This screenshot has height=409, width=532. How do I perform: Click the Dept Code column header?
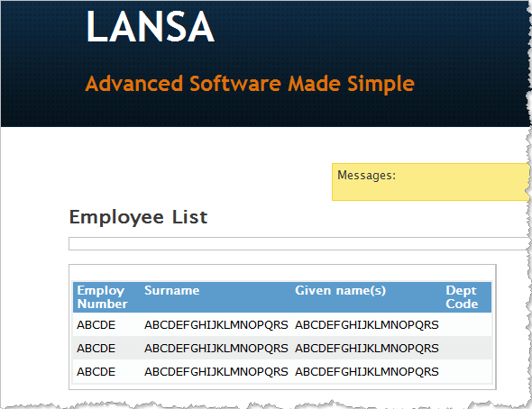point(462,297)
